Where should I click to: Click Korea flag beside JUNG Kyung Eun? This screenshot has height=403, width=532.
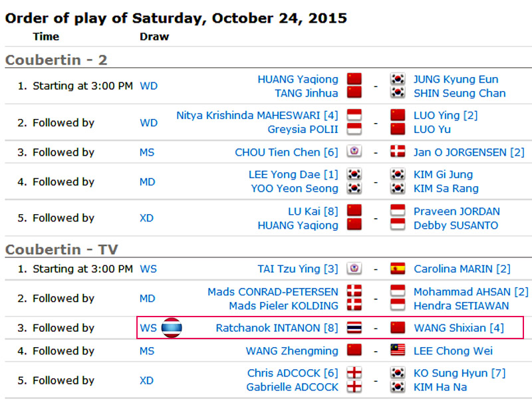pos(398,79)
